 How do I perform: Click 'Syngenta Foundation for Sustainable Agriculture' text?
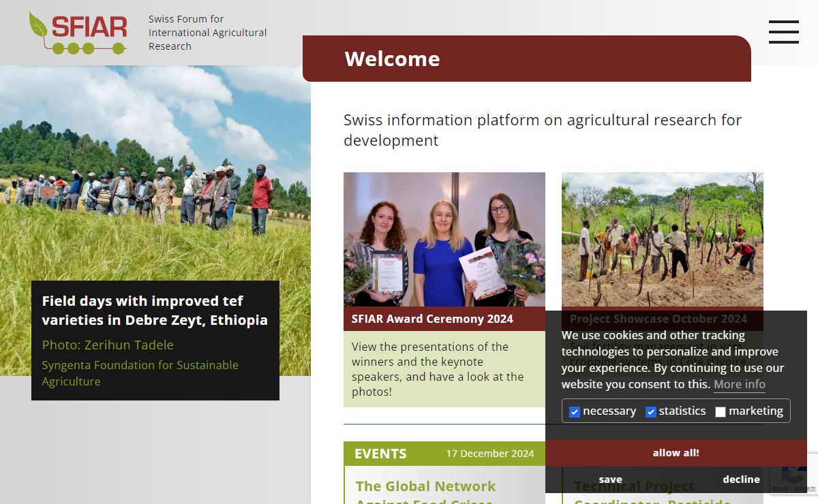click(140, 373)
